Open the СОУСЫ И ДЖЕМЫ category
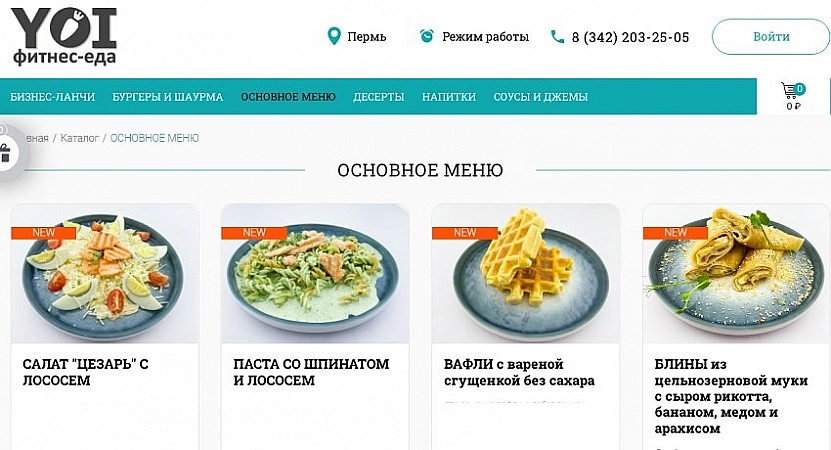The width and height of the screenshot is (831, 450). (x=541, y=97)
